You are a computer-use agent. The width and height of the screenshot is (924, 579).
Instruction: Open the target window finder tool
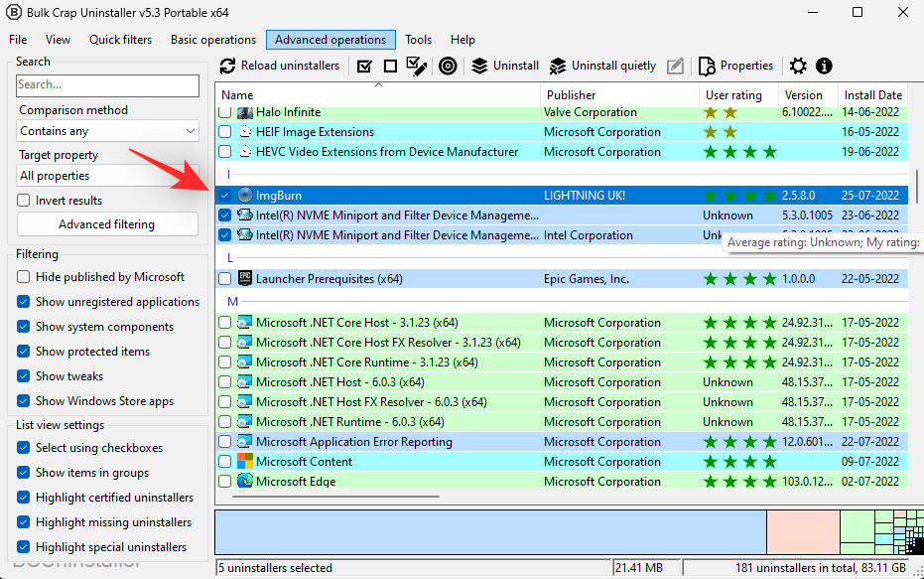[448, 66]
